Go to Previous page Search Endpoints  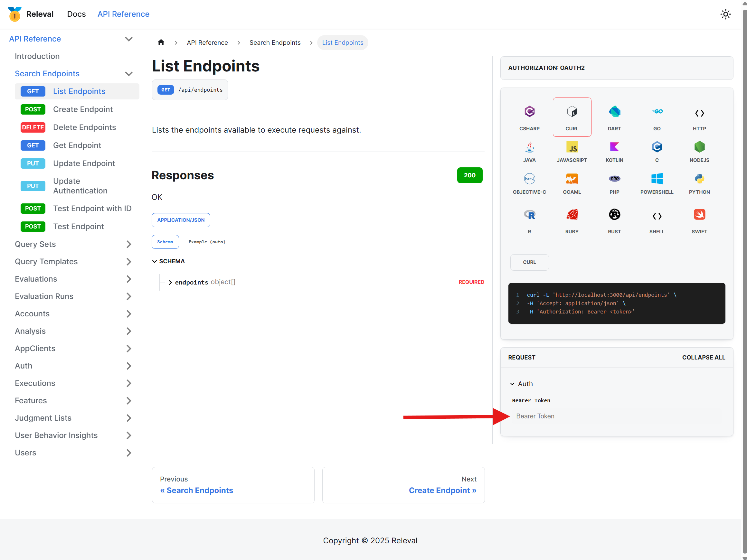pyautogui.click(x=233, y=485)
